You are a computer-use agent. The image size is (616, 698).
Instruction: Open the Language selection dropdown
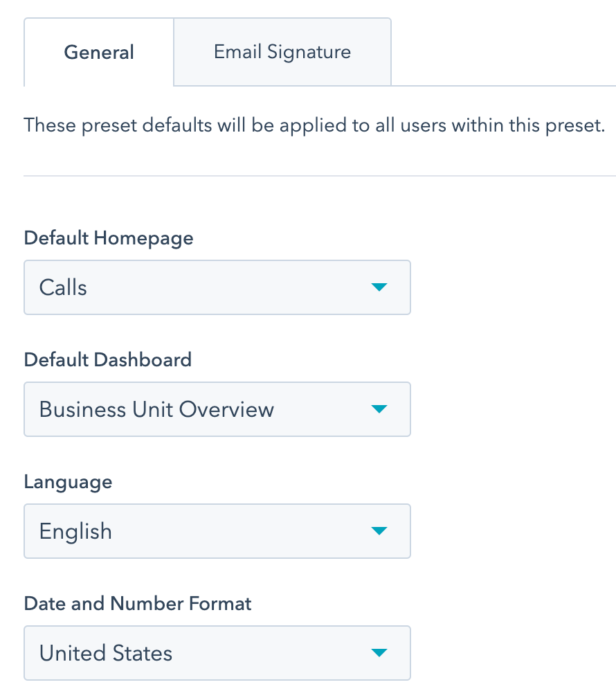217,531
